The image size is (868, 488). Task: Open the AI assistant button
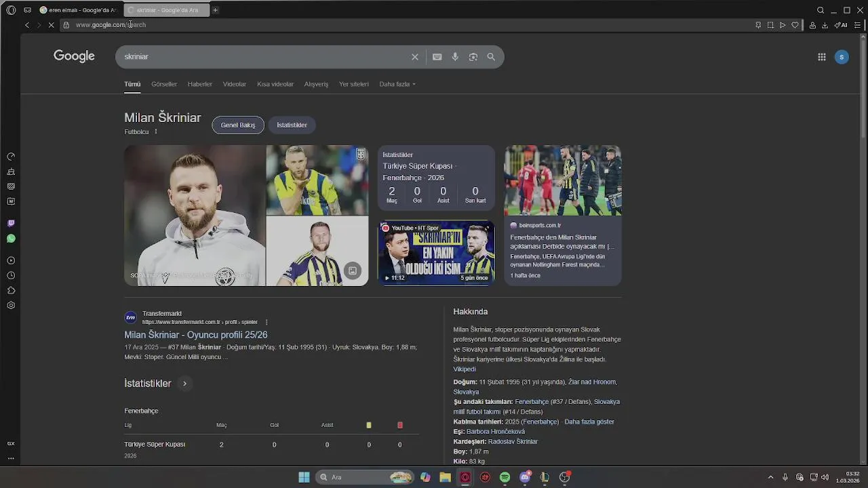pyautogui.click(x=841, y=25)
